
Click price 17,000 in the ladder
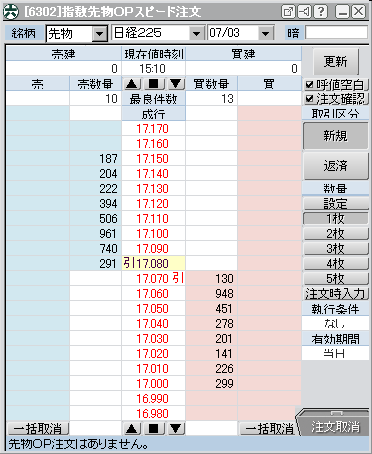pyautogui.click(x=153, y=384)
